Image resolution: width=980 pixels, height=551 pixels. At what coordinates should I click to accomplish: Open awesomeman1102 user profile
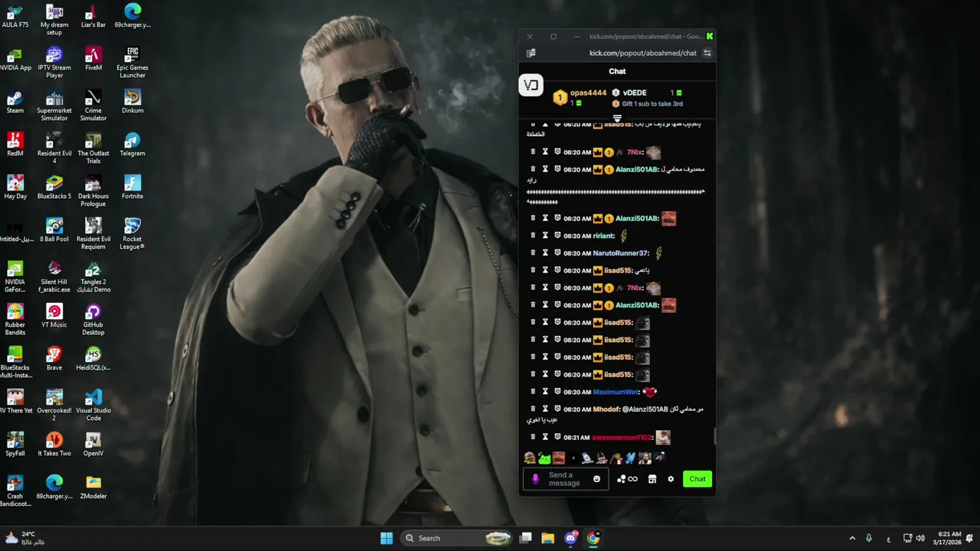click(622, 438)
